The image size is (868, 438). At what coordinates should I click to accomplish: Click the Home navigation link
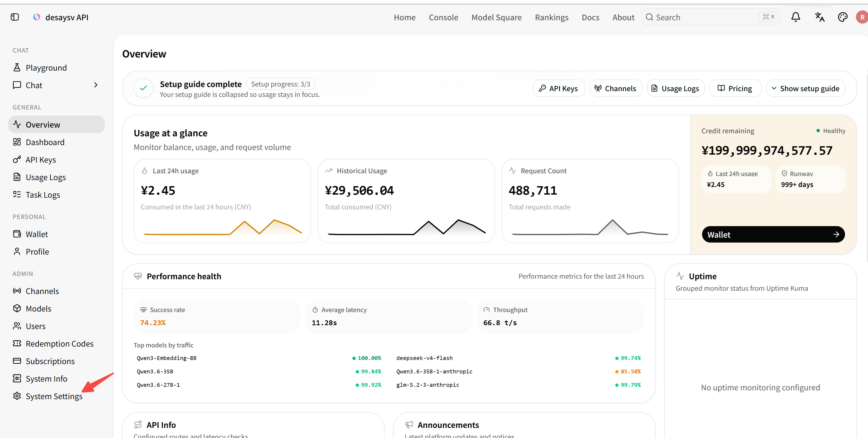[405, 17]
